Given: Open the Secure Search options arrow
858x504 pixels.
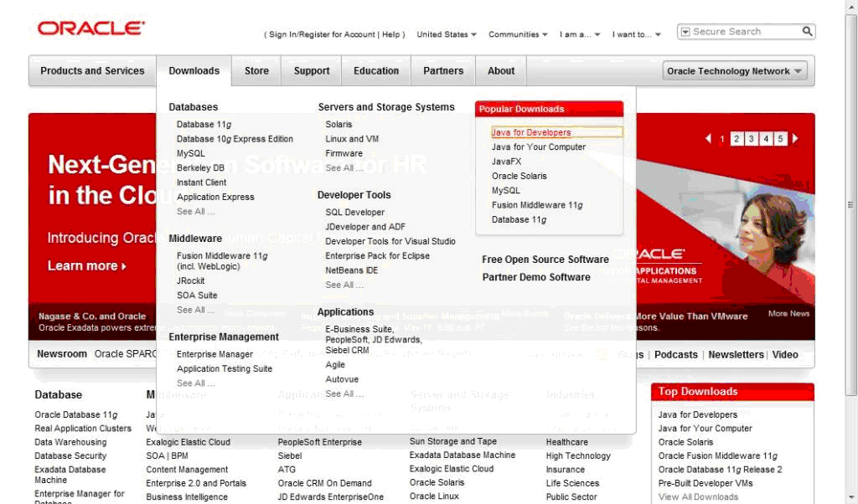Looking at the screenshot, I should (x=685, y=32).
